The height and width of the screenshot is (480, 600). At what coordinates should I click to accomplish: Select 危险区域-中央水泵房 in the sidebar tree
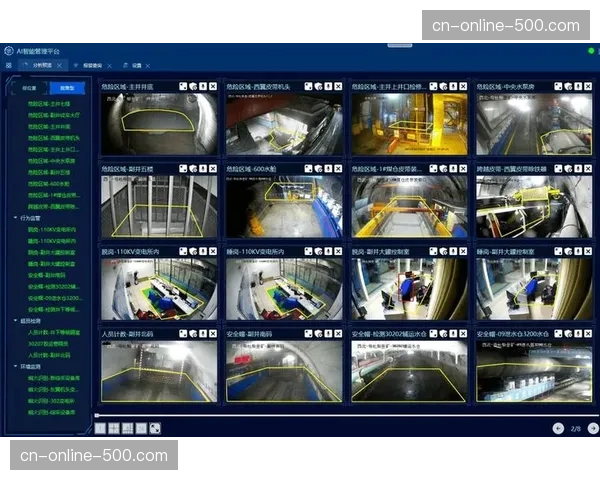pyautogui.click(x=51, y=161)
